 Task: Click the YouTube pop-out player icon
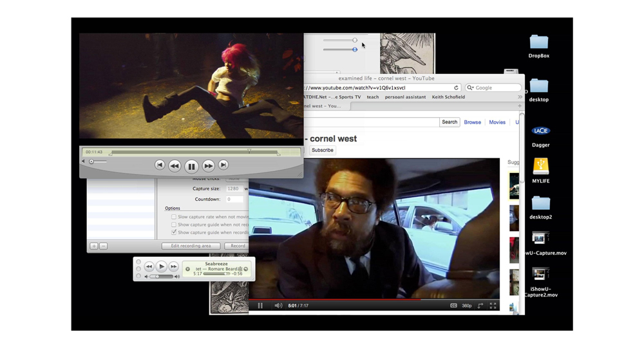point(480,306)
